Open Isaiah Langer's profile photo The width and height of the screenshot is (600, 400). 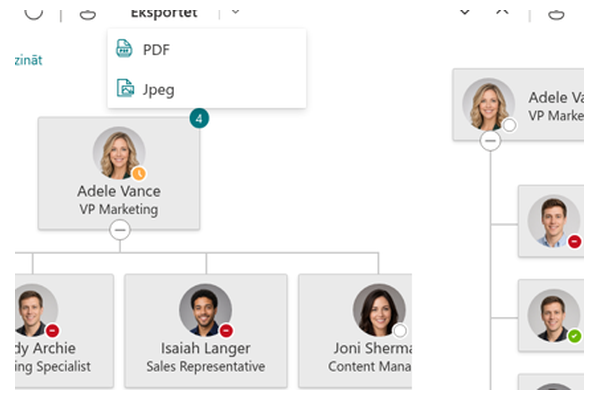[205, 310]
